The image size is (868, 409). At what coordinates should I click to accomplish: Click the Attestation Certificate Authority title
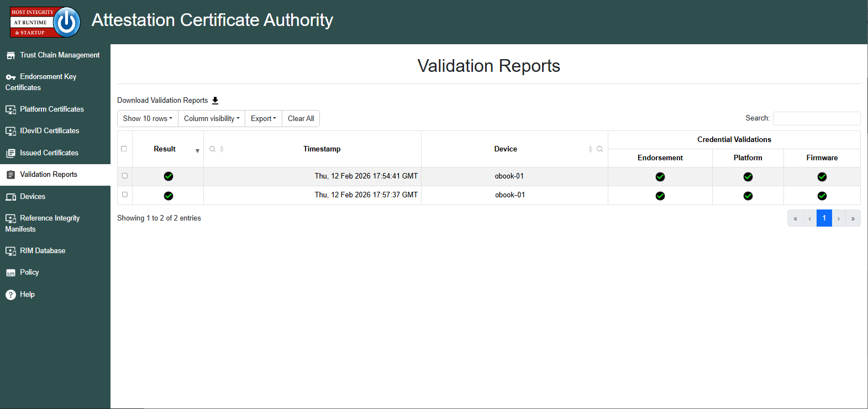[x=212, y=20]
